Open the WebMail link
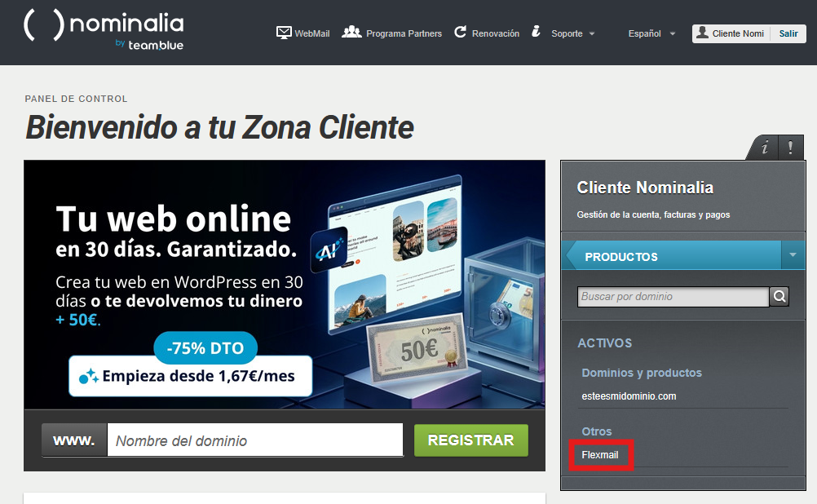 click(x=311, y=33)
